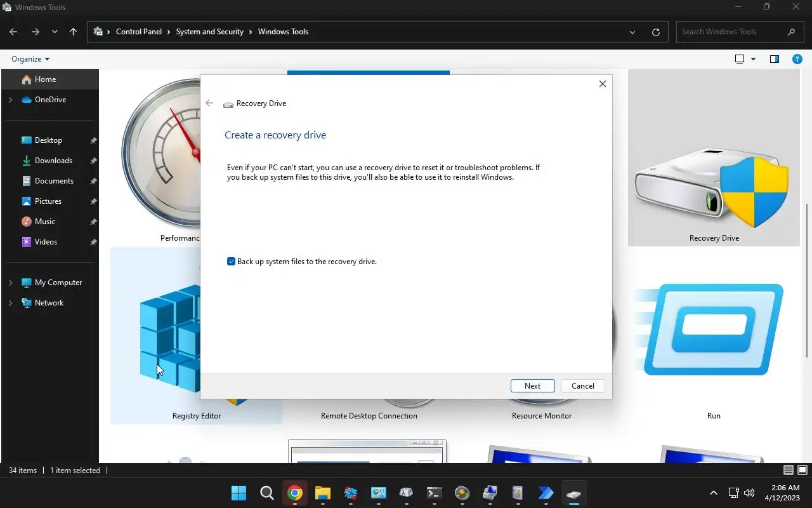Unpin Desktop using its pin icon
The width and height of the screenshot is (812, 508).
coord(93,140)
